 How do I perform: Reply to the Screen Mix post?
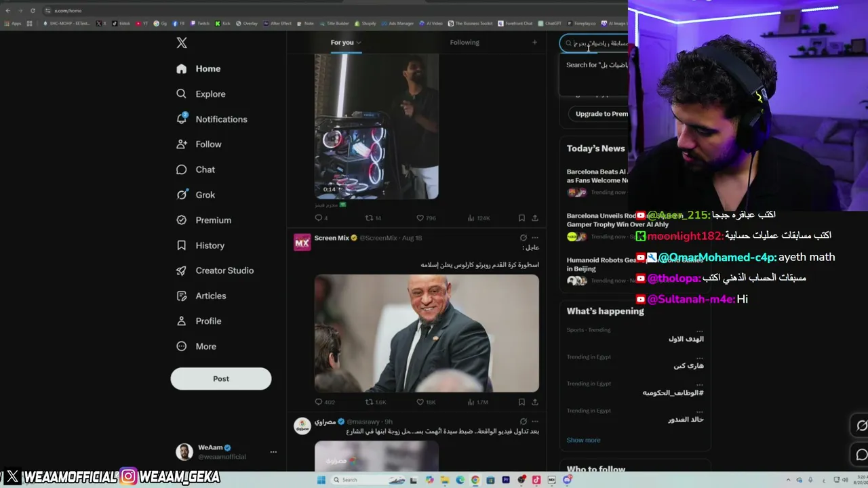325,403
